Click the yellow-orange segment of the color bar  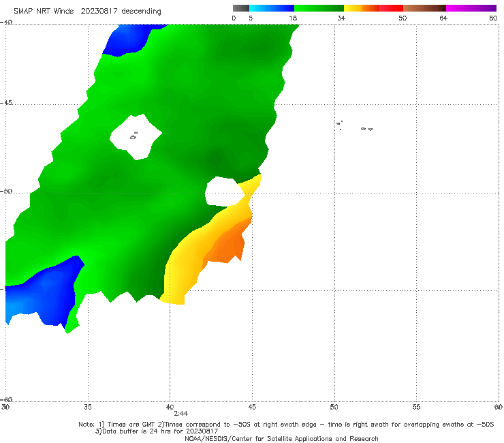[362, 8]
